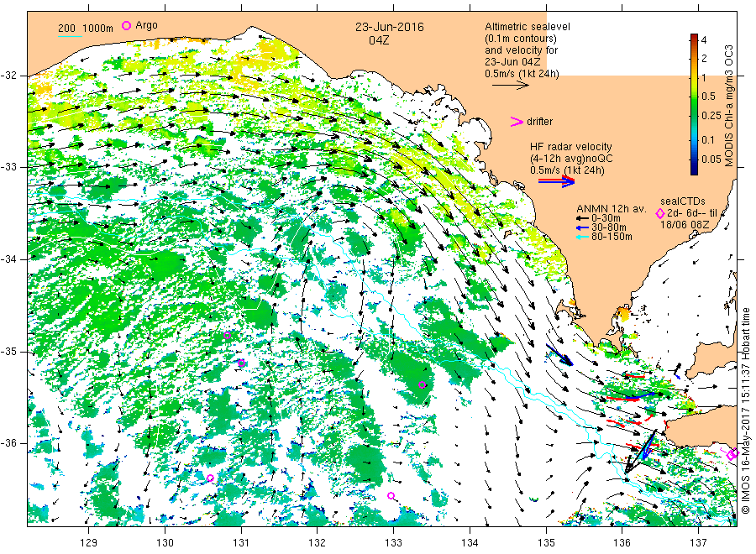Viewport: 756px width, 554px height.
Task: Select the red-blue HF radar velocity scale arrow
Action: (557, 181)
